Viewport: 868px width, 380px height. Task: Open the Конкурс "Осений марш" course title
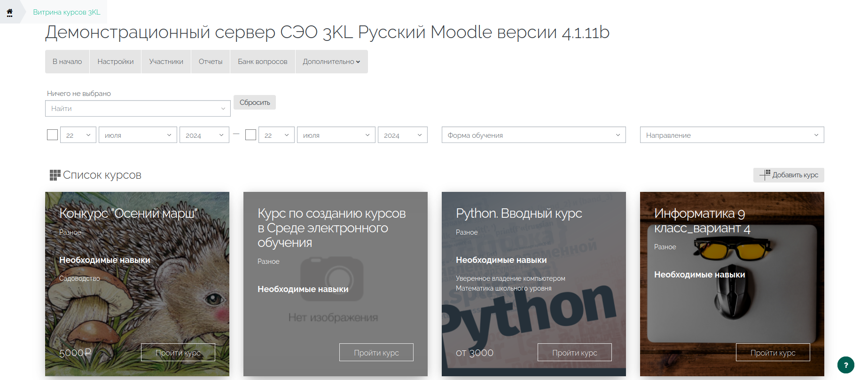(x=129, y=214)
